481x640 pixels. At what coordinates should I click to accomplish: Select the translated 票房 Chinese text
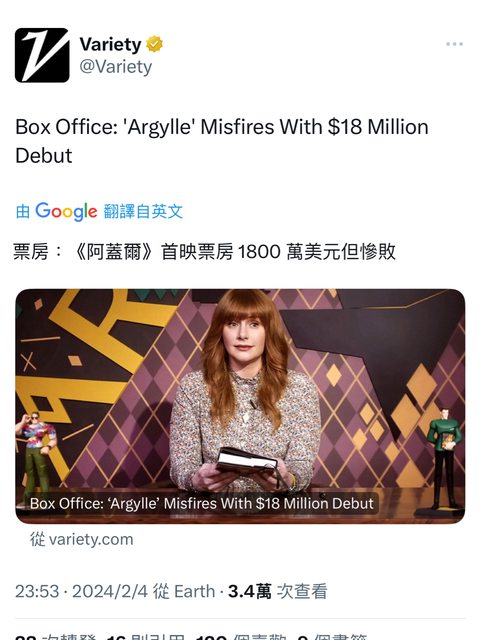tap(205, 251)
